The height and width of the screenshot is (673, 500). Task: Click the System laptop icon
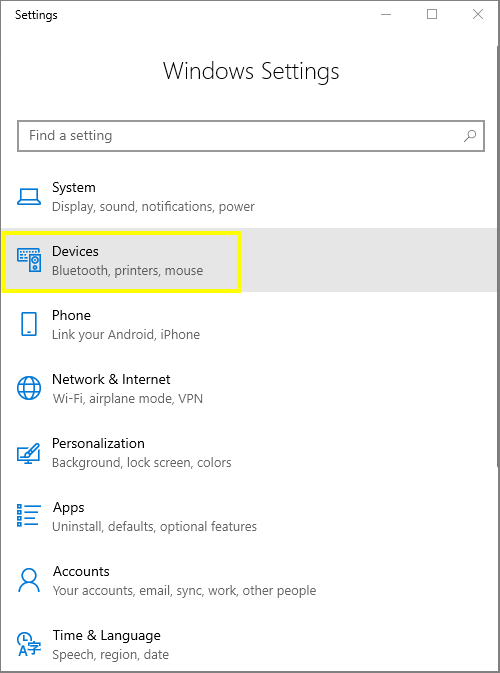point(29,197)
